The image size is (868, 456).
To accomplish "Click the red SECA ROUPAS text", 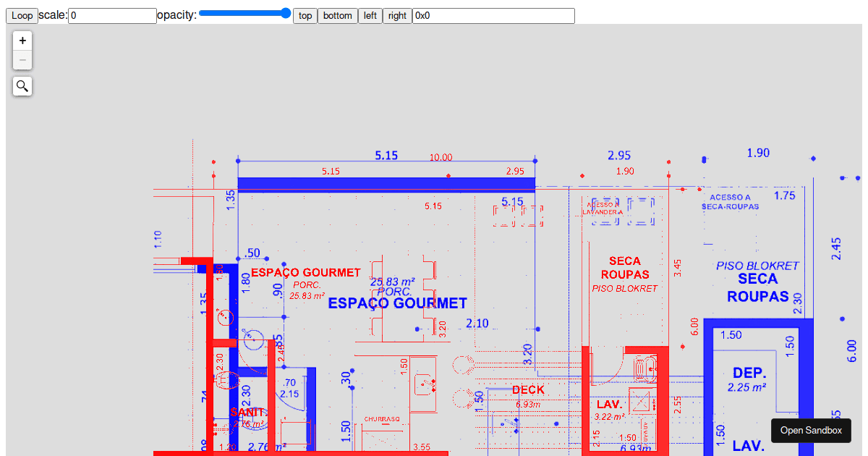I will (x=624, y=268).
